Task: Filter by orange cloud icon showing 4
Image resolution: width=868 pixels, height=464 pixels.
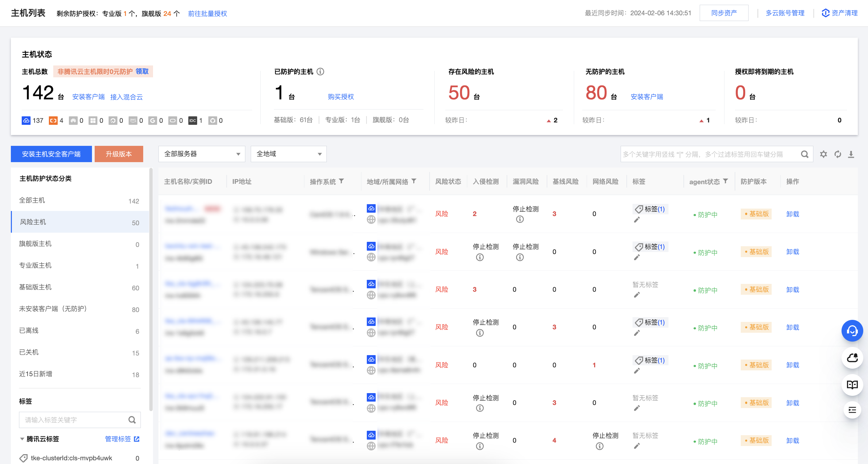Action: 53,120
